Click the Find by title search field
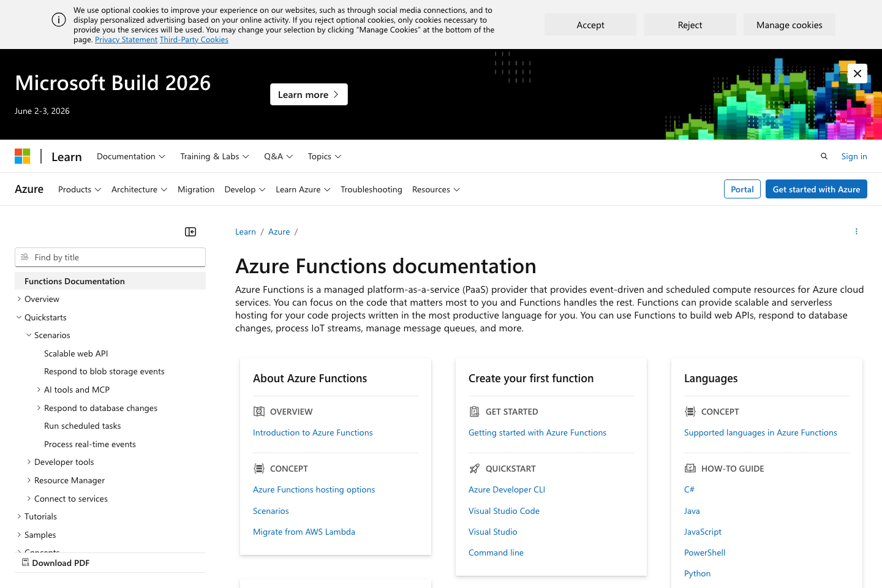882x588 pixels. tap(110, 257)
